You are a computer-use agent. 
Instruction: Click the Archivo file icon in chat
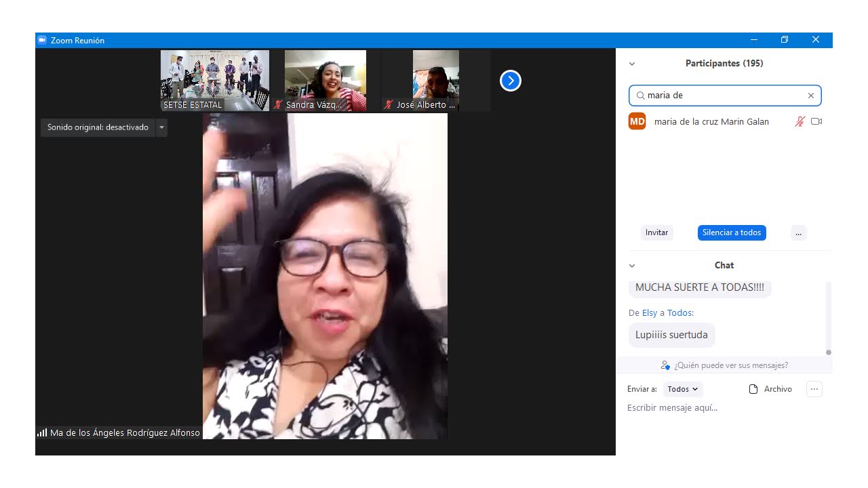pos(753,389)
